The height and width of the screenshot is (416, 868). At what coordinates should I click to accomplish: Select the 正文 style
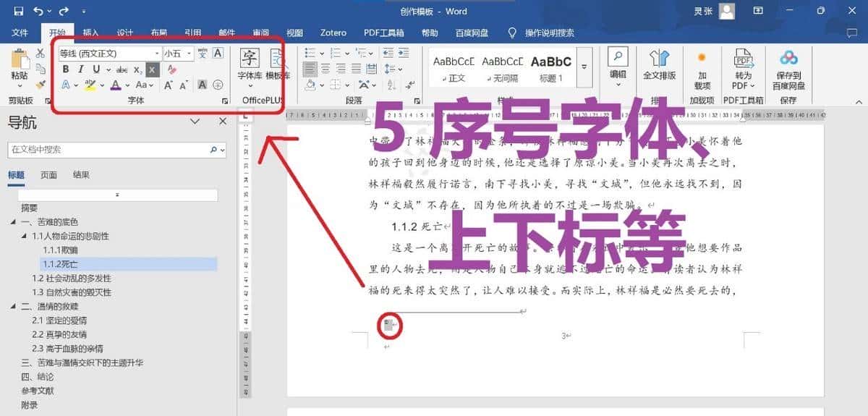(x=454, y=68)
